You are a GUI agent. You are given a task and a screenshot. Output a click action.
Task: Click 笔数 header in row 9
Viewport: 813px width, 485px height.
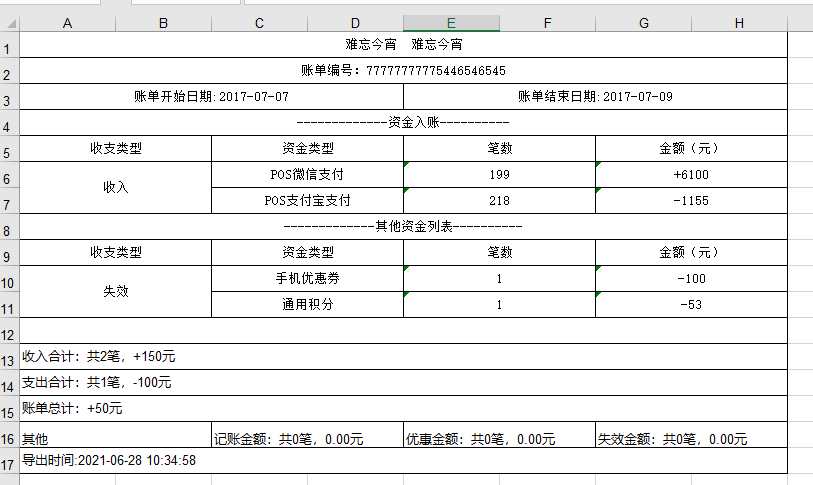coord(499,252)
